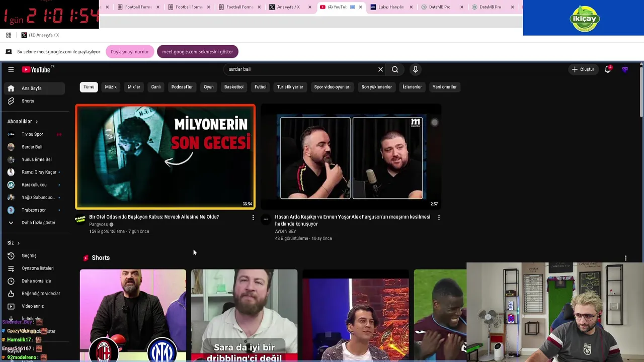This screenshot has height=362, width=644.
Task: Clear the search box with the X
Action: (380, 69)
